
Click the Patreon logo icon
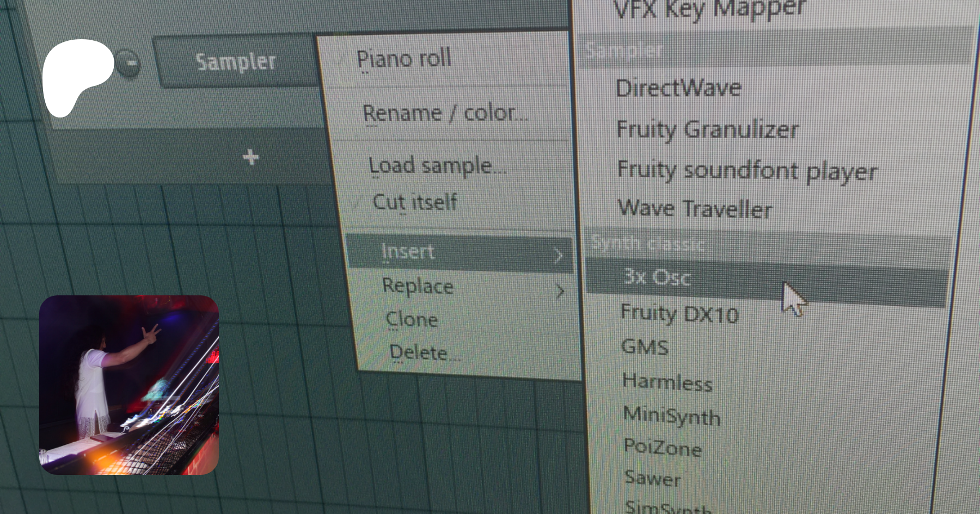click(77, 76)
